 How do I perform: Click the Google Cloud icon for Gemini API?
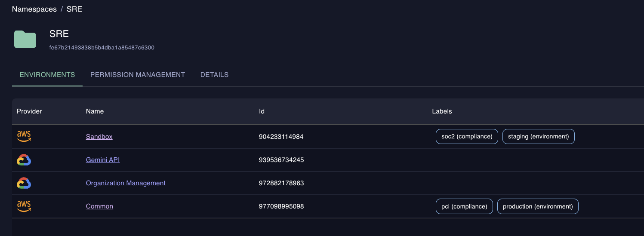click(x=24, y=160)
